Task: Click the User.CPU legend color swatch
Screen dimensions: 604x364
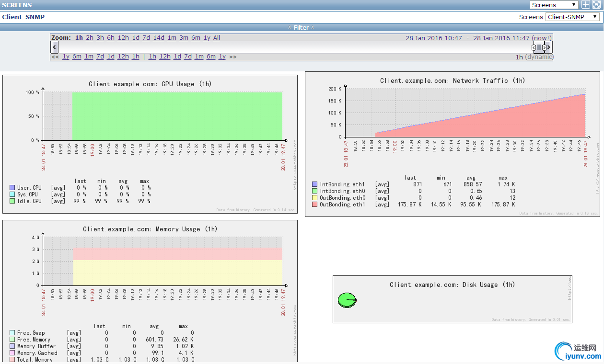Action: 12,188
